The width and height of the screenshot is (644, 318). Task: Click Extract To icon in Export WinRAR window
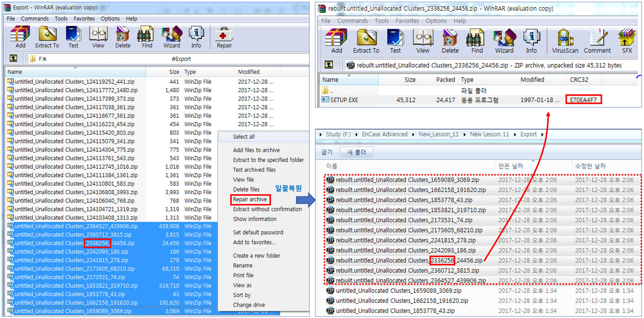coord(47,37)
